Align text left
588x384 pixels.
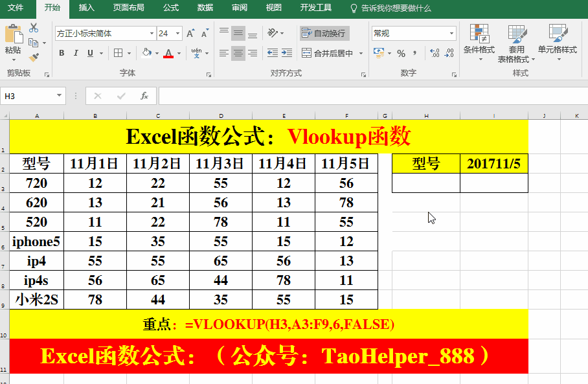click(x=224, y=53)
